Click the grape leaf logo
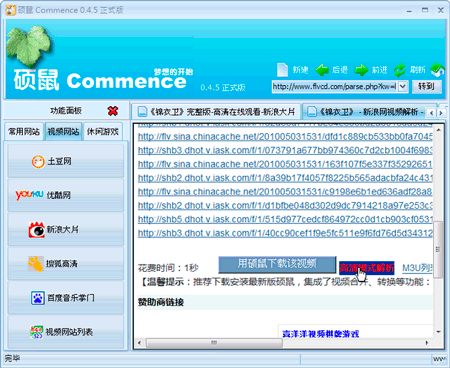This screenshot has width=450, height=368. click(x=29, y=46)
